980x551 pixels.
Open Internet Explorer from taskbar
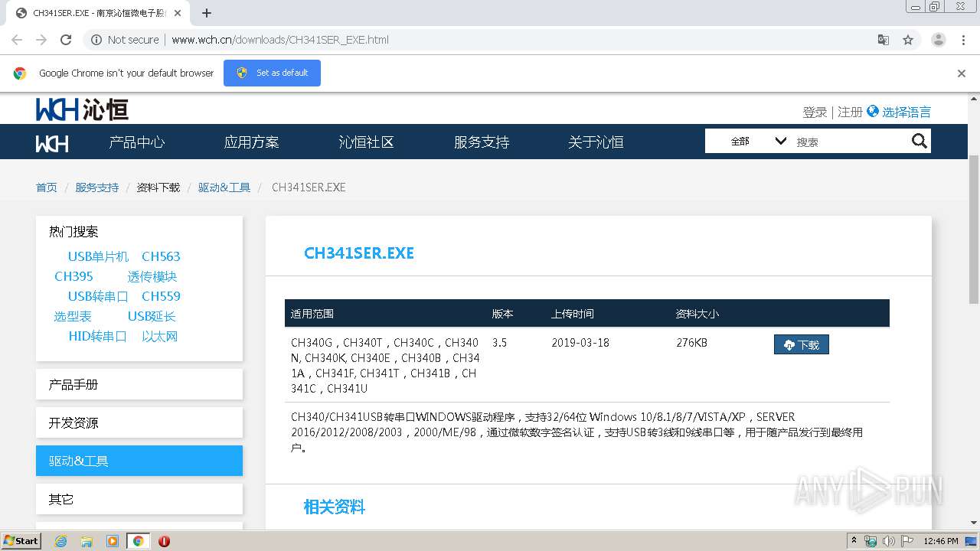tap(60, 541)
